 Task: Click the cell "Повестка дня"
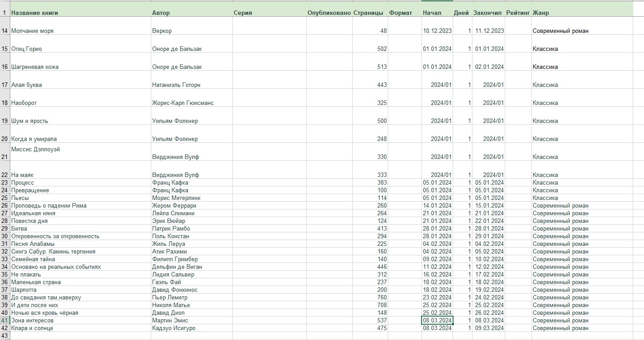(80, 221)
